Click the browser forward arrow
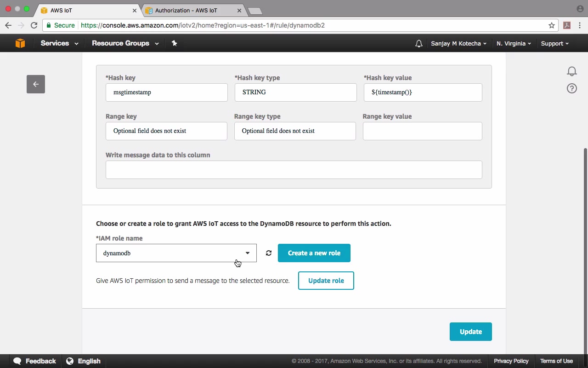Image resolution: width=588 pixels, height=368 pixels. pos(21,25)
